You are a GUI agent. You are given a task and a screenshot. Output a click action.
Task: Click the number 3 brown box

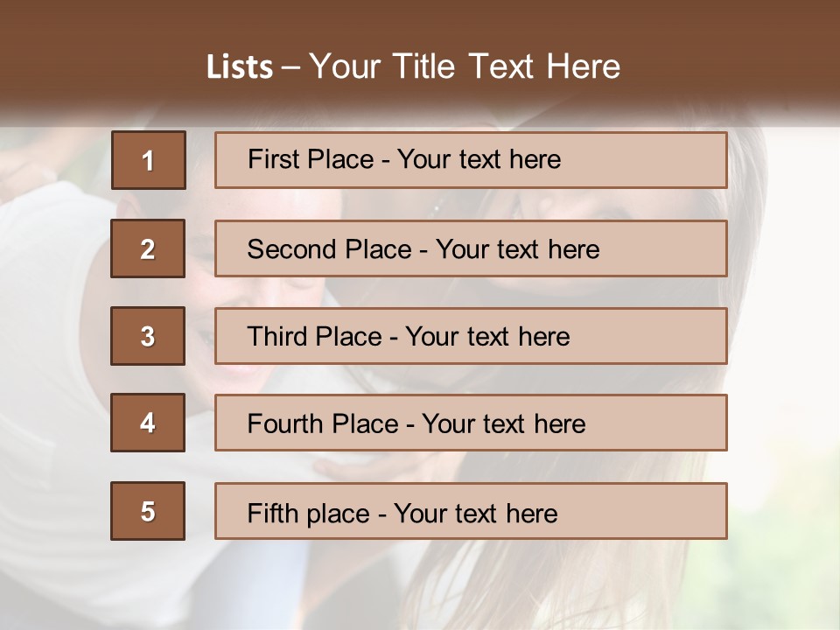(148, 336)
